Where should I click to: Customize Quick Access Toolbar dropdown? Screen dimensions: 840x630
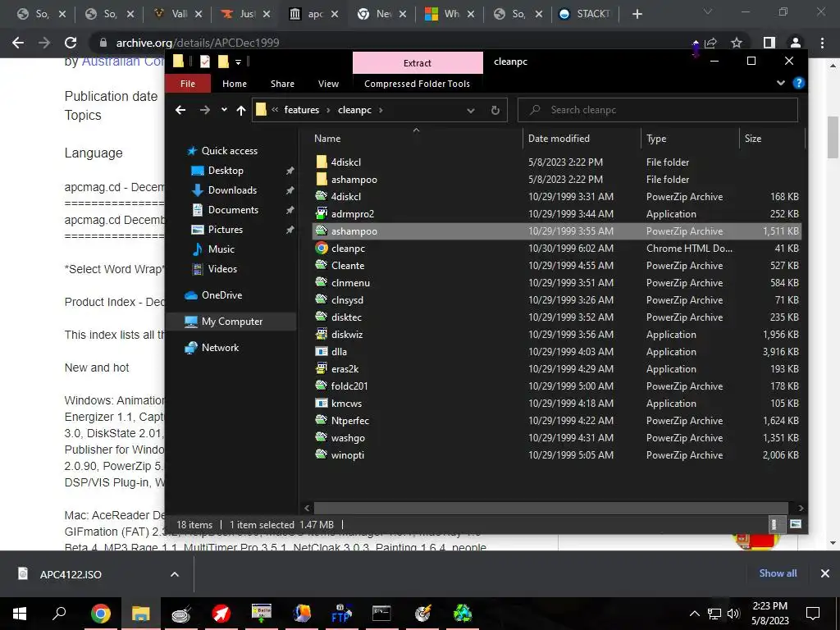click(x=238, y=62)
